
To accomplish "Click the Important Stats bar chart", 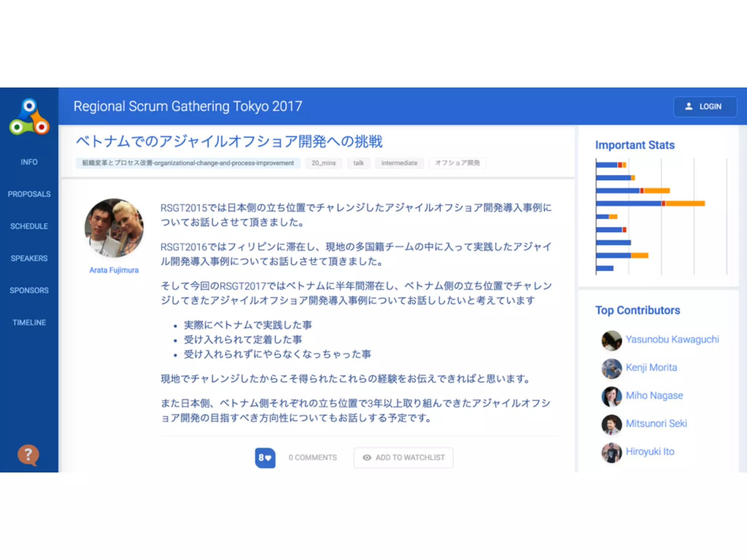I will [661, 217].
